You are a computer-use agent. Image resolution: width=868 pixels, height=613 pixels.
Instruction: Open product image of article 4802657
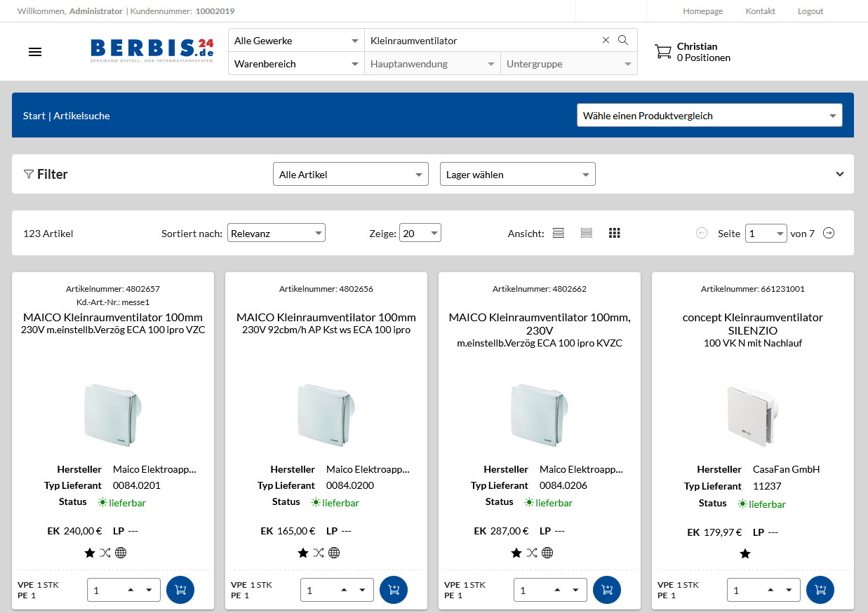point(112,415)
